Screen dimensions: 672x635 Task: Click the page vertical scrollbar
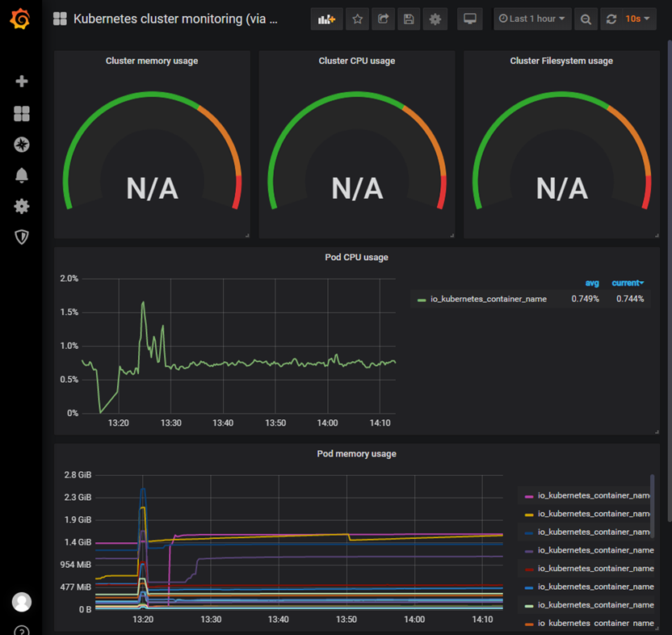(x=670, y=281)
